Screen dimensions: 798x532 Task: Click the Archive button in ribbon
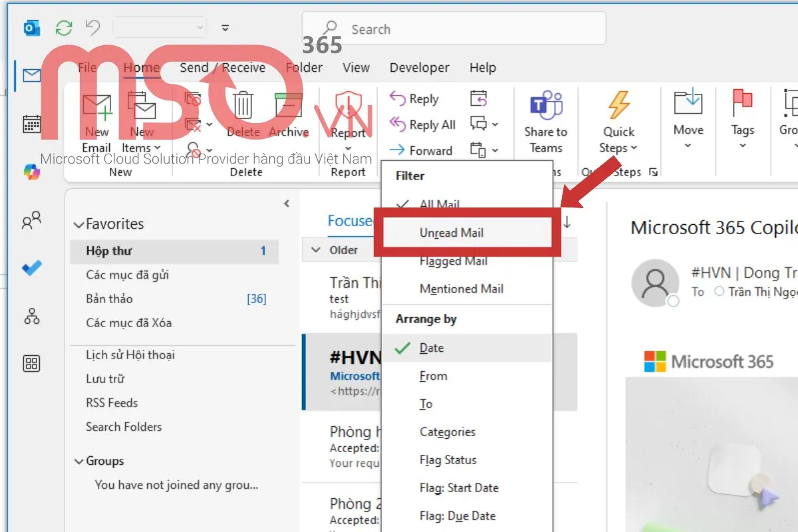[x=289, y=115]
